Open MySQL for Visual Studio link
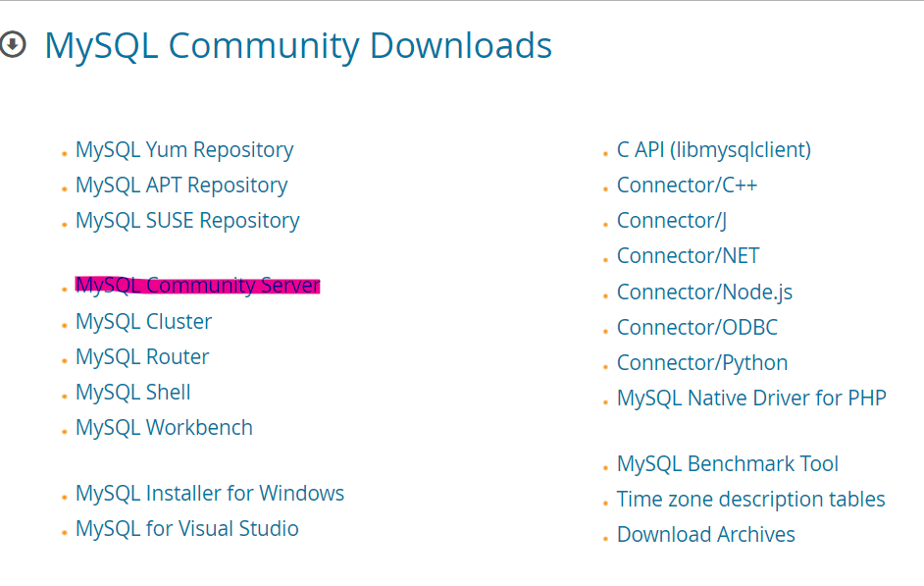 (186, 528)
